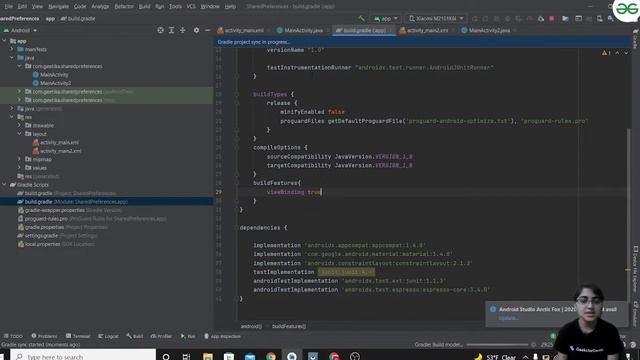Select gradle.properties in Gradle Scripts
Screen dimensions: 640x360
44,227
